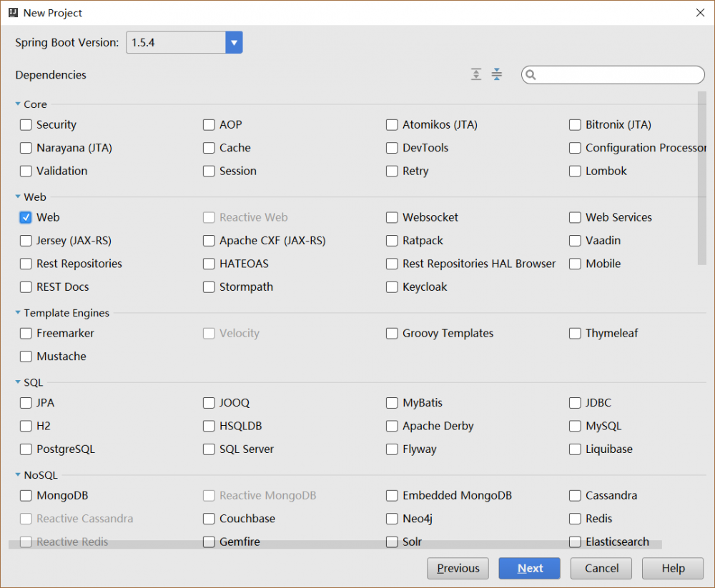Select the MySQL dependency checkbox

tap(575, 427)
